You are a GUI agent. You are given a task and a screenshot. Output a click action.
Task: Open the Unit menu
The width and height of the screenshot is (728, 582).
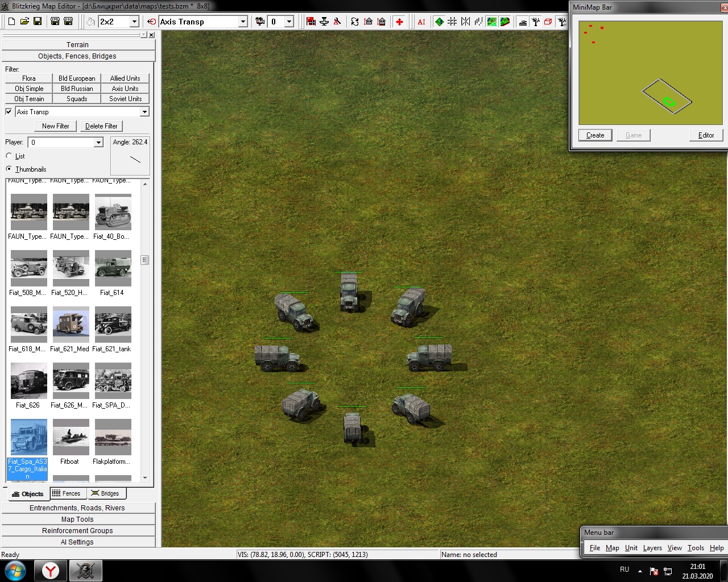pyautogui.click(x=631, y=548)
